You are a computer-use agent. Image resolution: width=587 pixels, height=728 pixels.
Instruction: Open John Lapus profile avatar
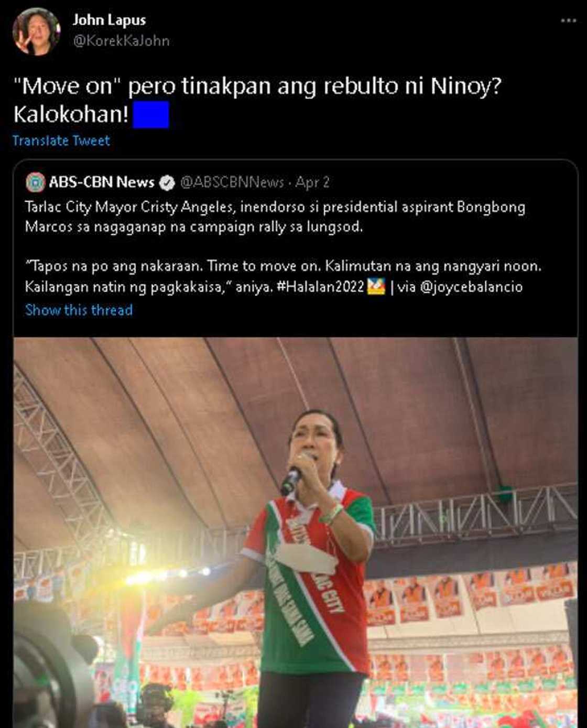pos(36,31)
